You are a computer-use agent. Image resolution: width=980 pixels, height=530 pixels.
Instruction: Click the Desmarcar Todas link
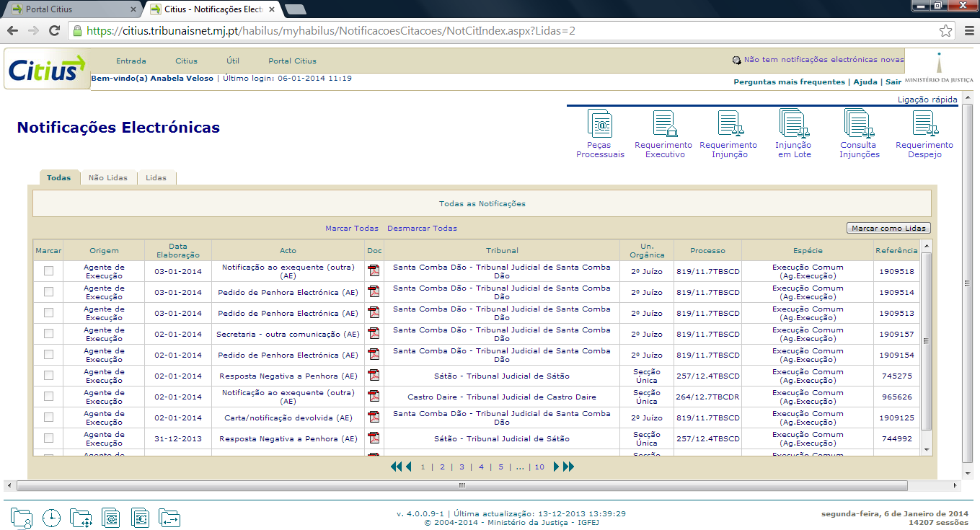(422, 229)
